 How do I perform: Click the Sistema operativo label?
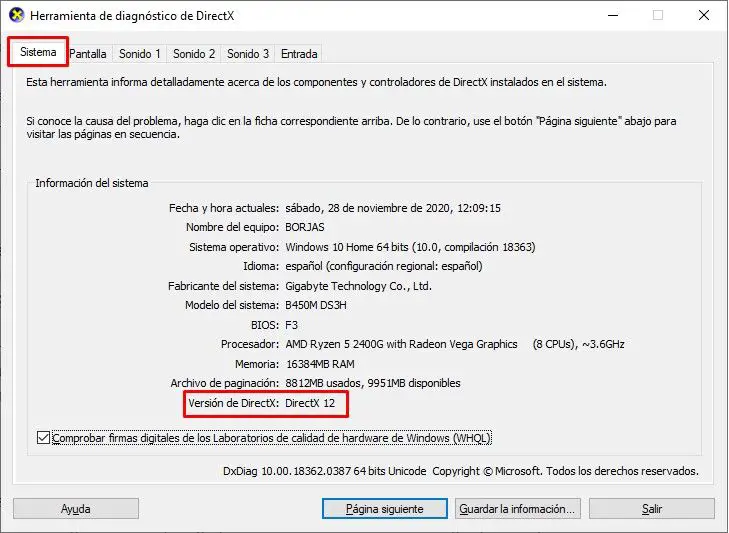point(234,247)
